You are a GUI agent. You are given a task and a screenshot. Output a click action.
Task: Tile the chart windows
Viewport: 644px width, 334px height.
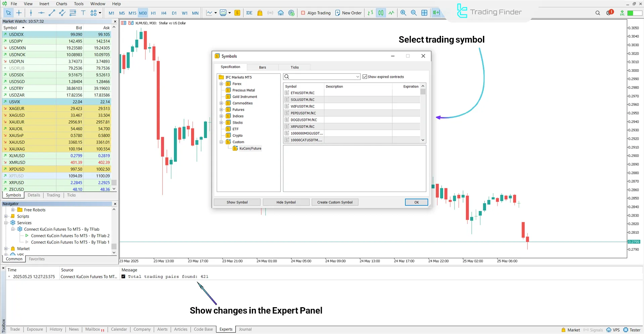(x=425, y=13)
